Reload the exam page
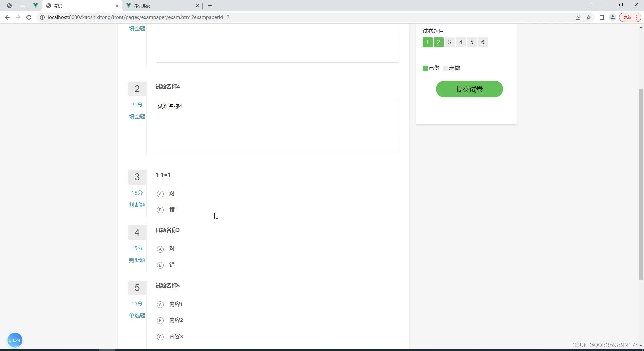 [29, 17]
